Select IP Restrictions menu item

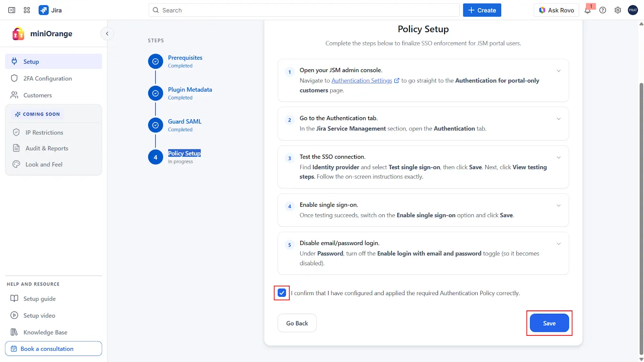coord(54,132)
